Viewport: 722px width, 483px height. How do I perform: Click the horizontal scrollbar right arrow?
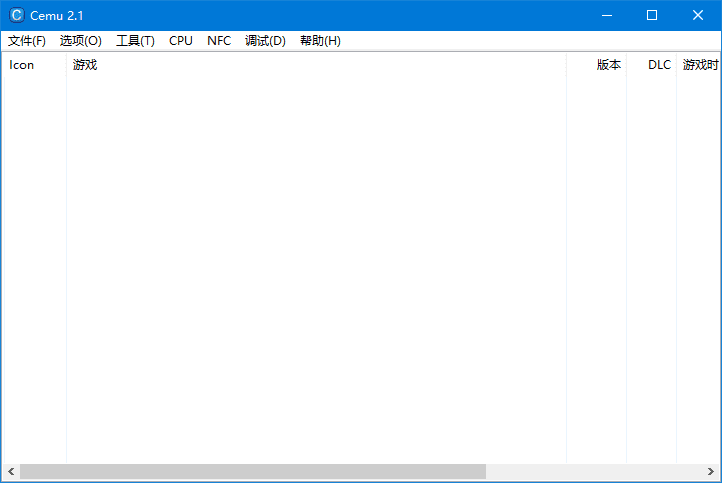710,471
